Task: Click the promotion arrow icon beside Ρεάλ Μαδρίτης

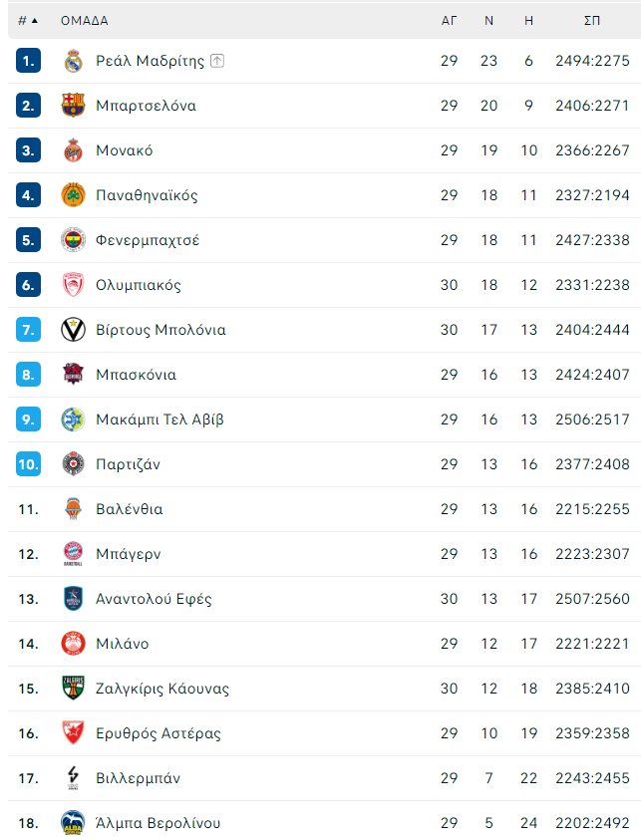Action: 217,61
